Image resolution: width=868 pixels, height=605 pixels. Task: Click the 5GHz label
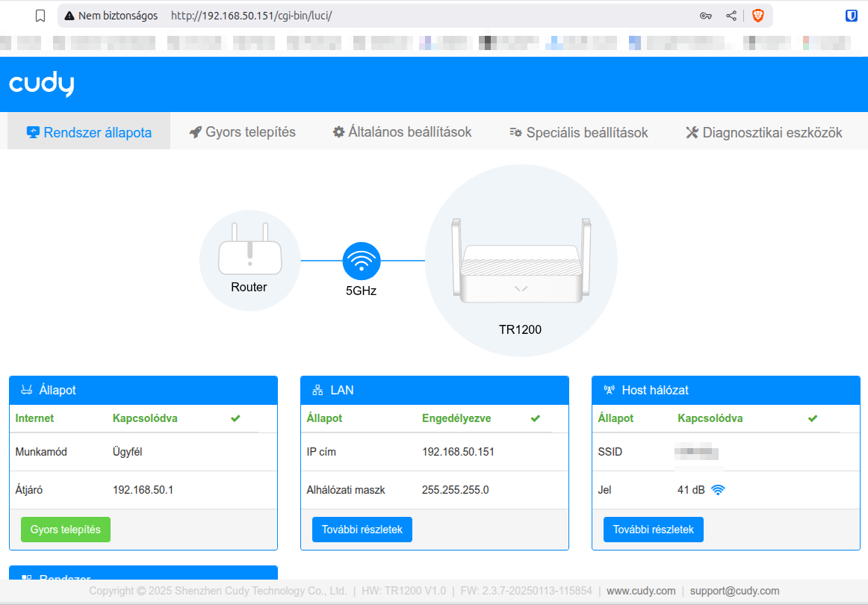[x=361, y=291]
